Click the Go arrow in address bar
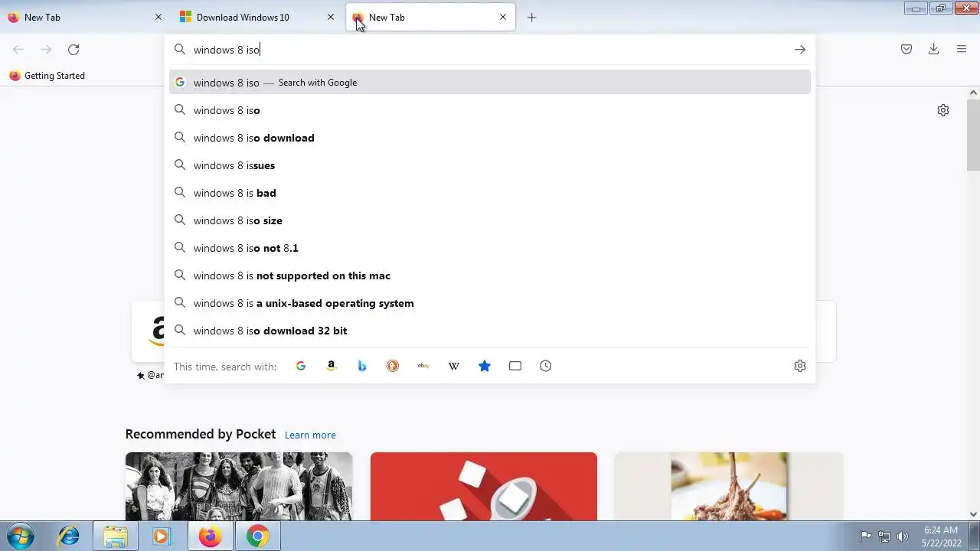 799,50
